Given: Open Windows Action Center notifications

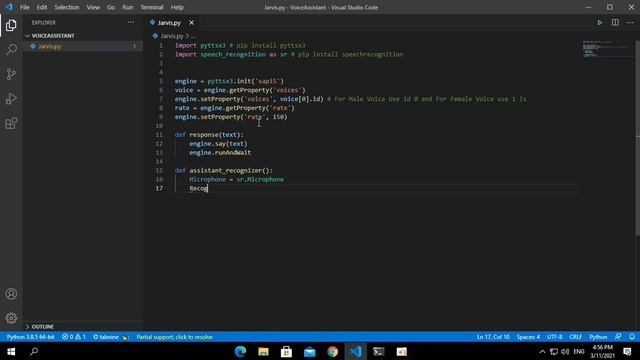Looking at the screenshot, I should click(x=628, y=351).
